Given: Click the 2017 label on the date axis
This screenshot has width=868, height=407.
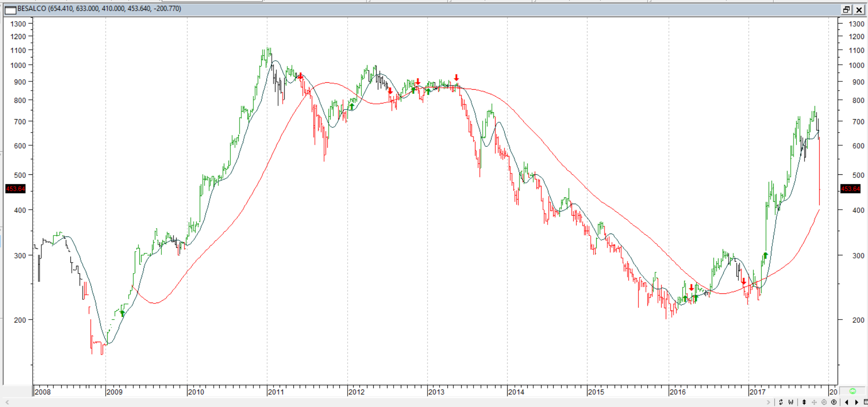Looking at the screenshot, I should 757,392.
